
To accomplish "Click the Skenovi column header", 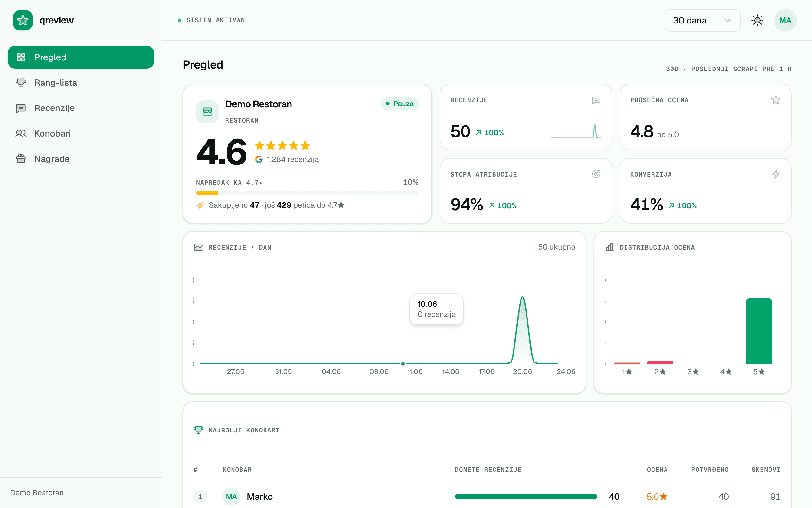I will [x=766, y=470].
